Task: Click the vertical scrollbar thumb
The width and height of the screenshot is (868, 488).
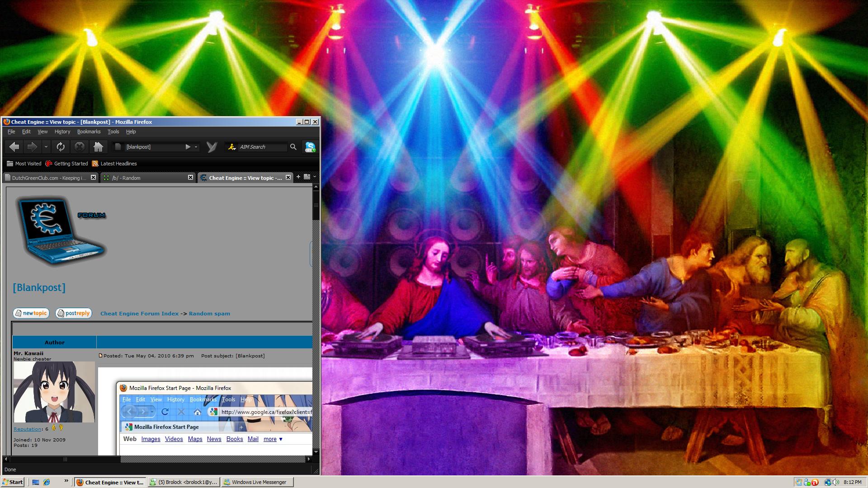Action: tap(316, 205)
